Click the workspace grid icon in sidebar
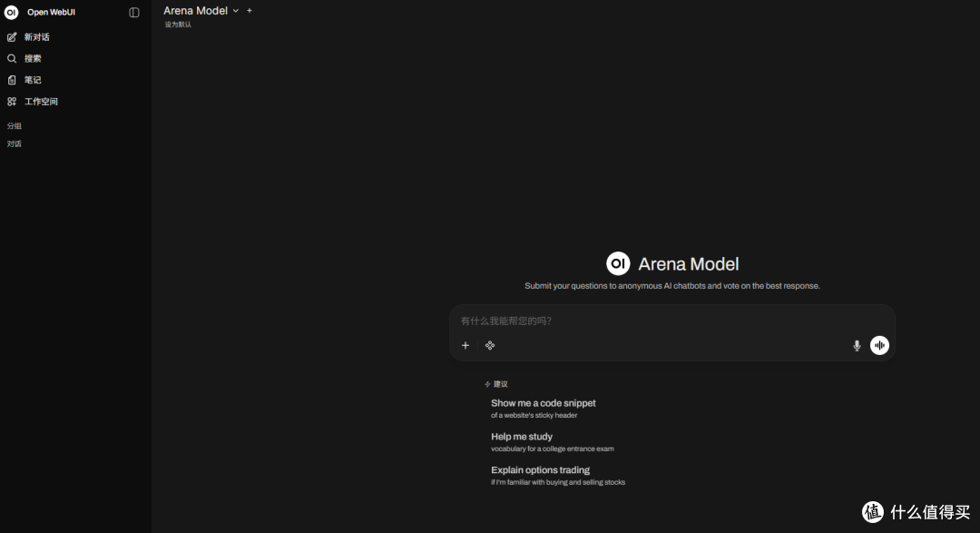This screenshot has height=533, width=980. tap(11, 102)
